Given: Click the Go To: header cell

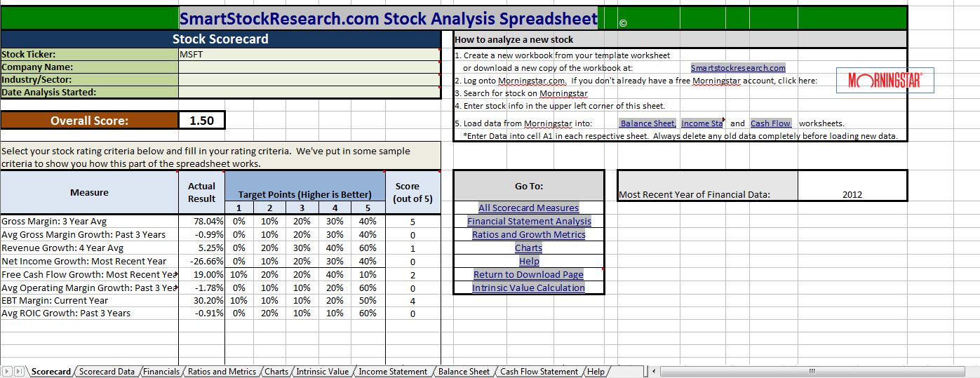Looking at the screenshot, I should (529, 186).
